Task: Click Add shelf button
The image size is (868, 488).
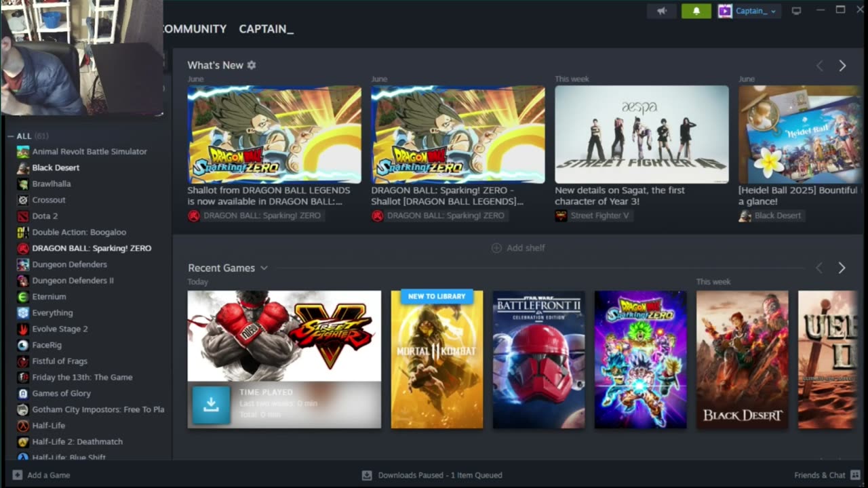Action: pos(518,248)
